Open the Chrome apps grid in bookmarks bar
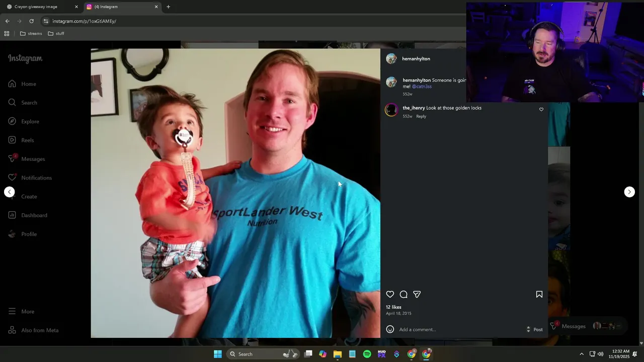The width and height of the screenshot is (644, 362). coord(7,34)
